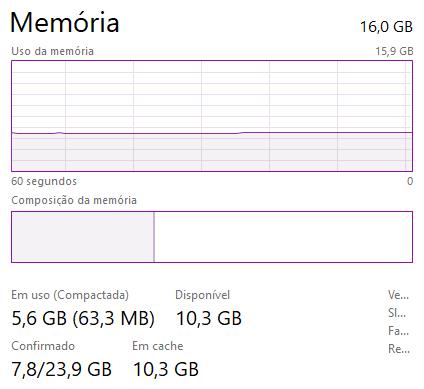Select the 7,8/23,9 GB committed value
The height and width of the screenshot is (389, 424).
62,369
